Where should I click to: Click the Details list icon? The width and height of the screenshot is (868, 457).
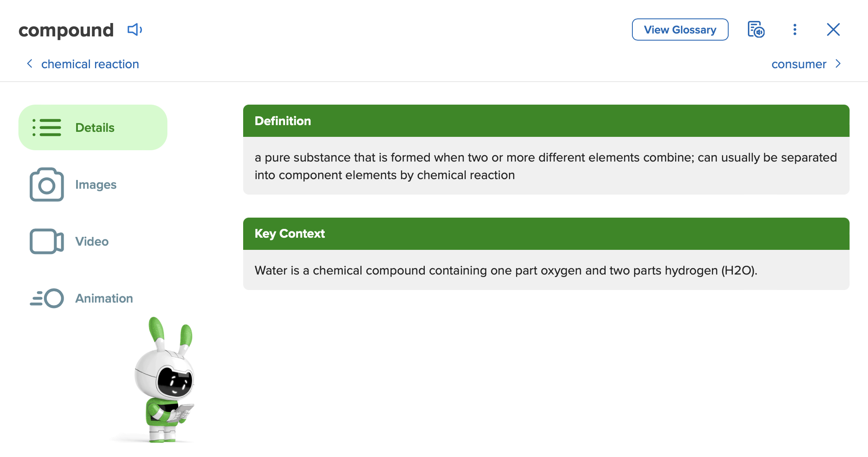pyautogui.click(x=47, y=128)
